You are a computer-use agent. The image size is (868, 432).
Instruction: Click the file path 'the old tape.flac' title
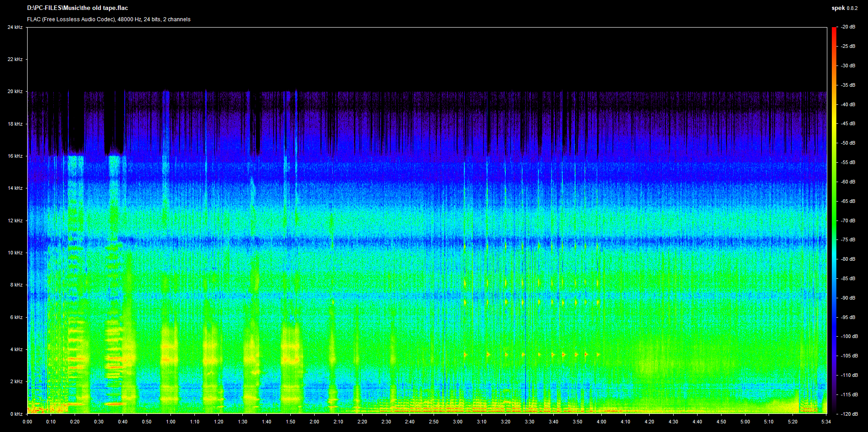click(x=77, y=8)
